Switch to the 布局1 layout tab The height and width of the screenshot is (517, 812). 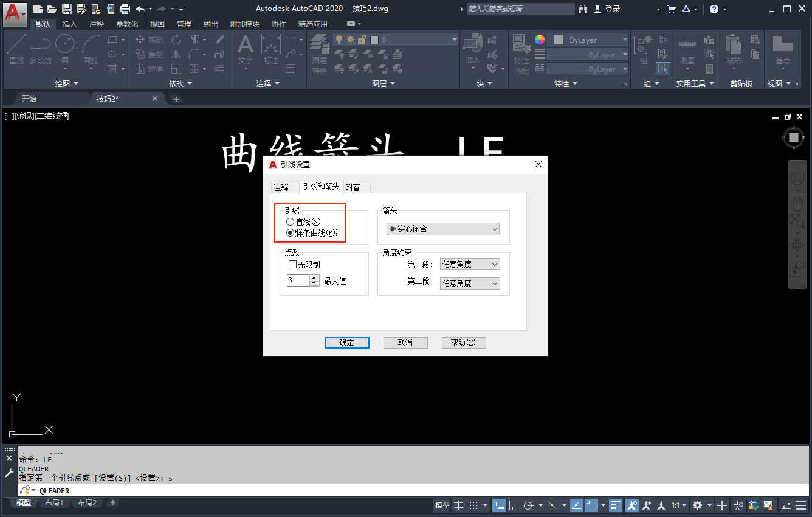[54, 503]
